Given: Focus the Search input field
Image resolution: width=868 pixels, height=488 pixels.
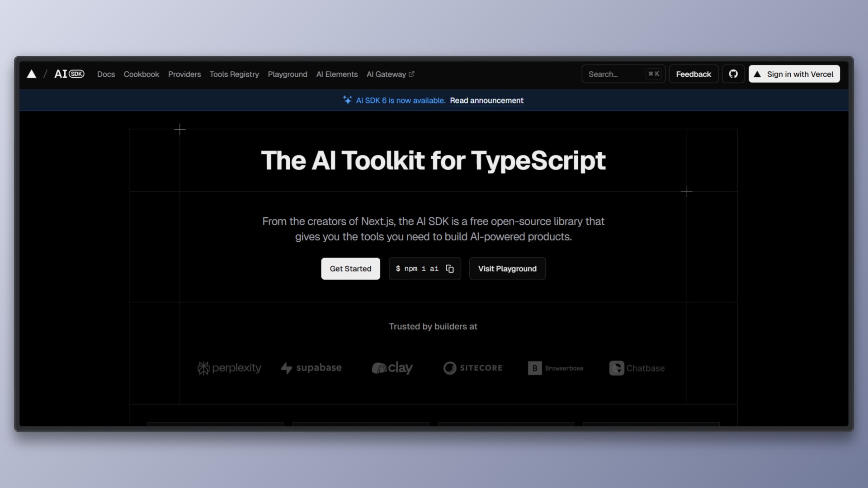Looking at the screenshot, I should pyautogui.click(x=615, y=74).
